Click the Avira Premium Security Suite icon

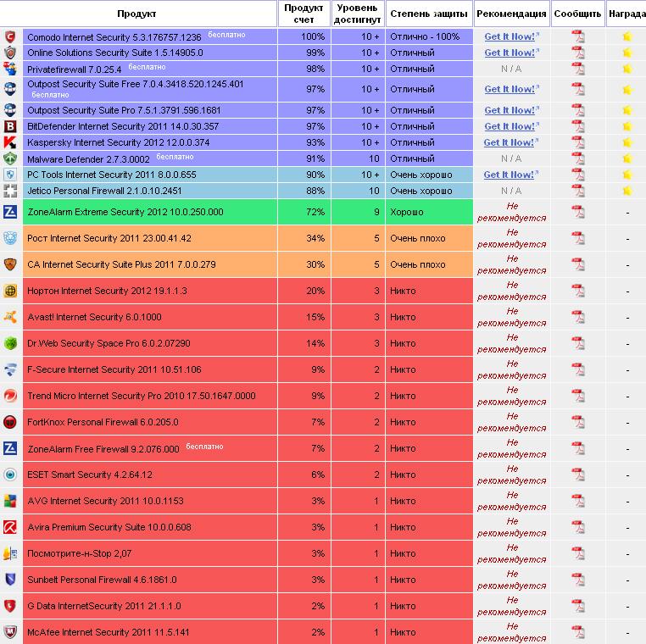point(10,527)
